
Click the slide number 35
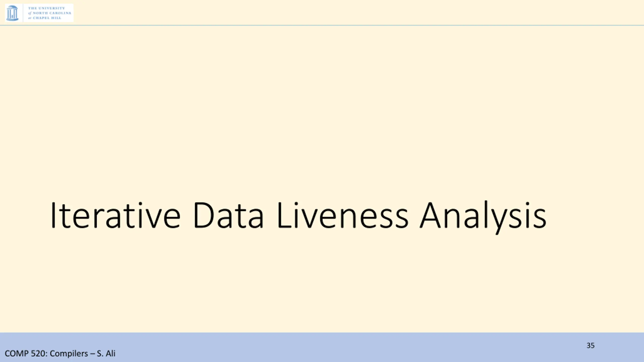click(590, 346)
